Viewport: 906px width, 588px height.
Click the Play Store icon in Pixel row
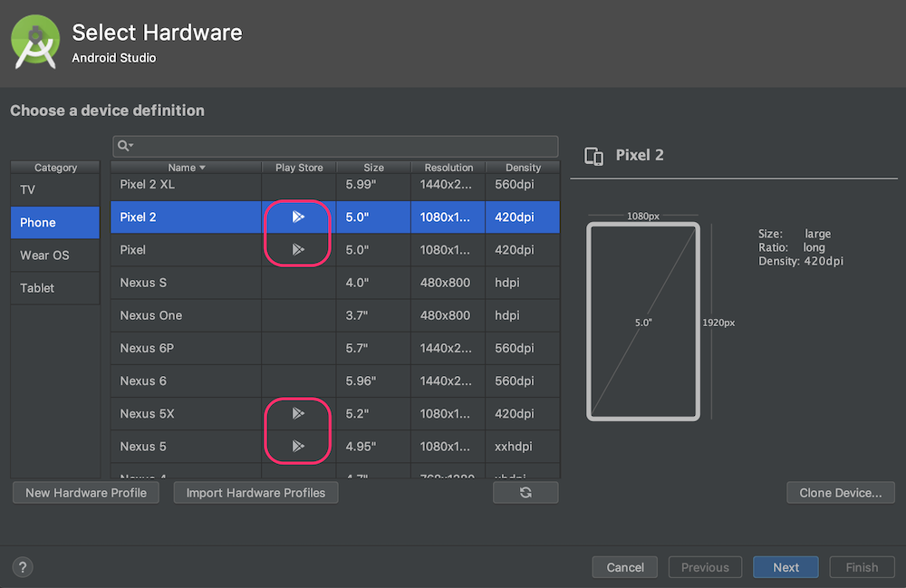click(x=297, y=249)
